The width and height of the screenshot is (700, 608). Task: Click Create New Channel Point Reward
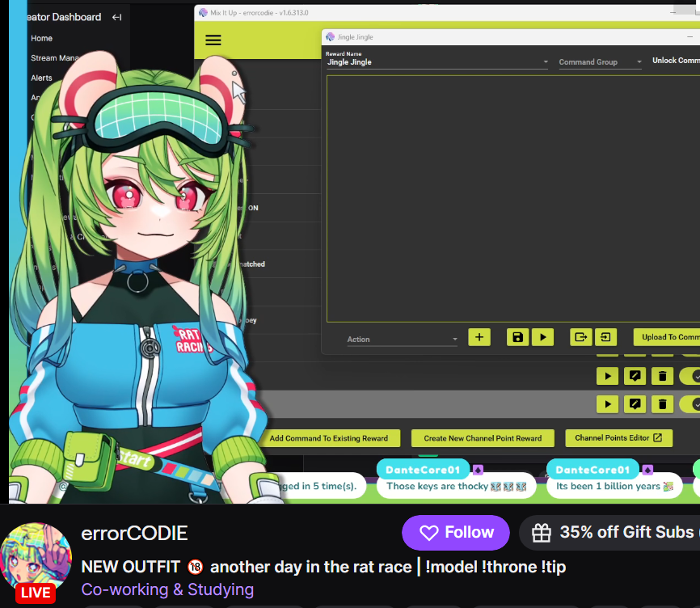pos(483,438)
